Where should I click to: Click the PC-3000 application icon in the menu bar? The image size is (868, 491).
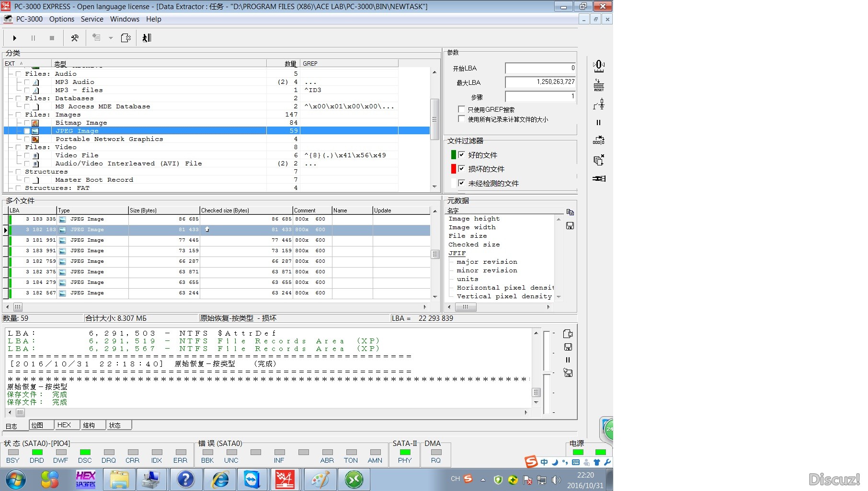pyautogui.click(x=8, y=19)
